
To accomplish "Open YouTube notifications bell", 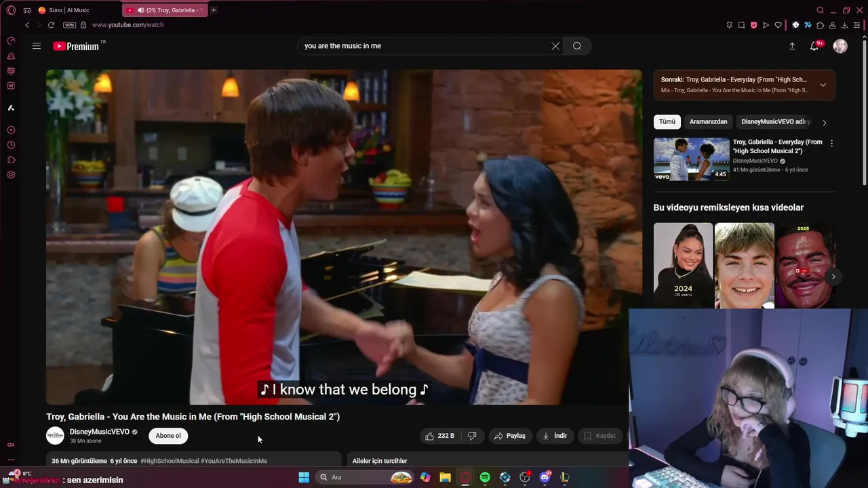I will click(814, 46).
